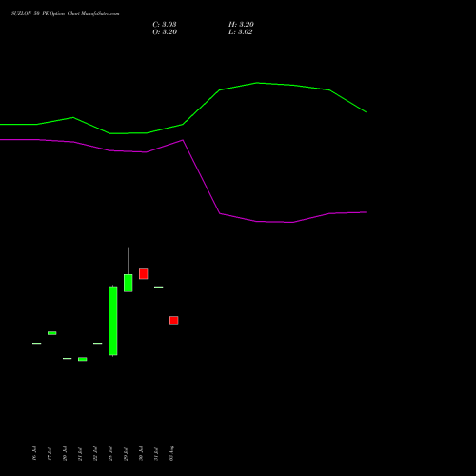Viewport: 476px width, 476px height.
Task: Select the low value L: 3.02
Action: coord(241,32)
